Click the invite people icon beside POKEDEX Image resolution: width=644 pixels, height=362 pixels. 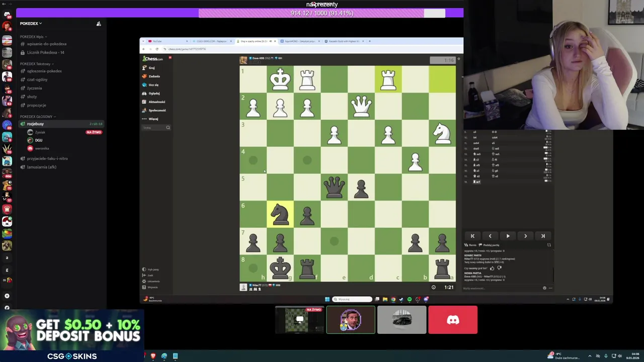click(x=99, y=24)
